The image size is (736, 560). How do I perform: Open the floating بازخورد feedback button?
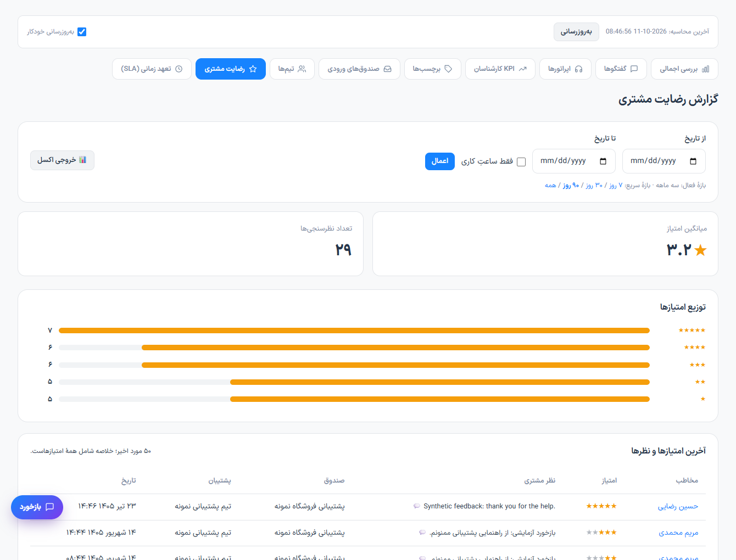point(37,507)
